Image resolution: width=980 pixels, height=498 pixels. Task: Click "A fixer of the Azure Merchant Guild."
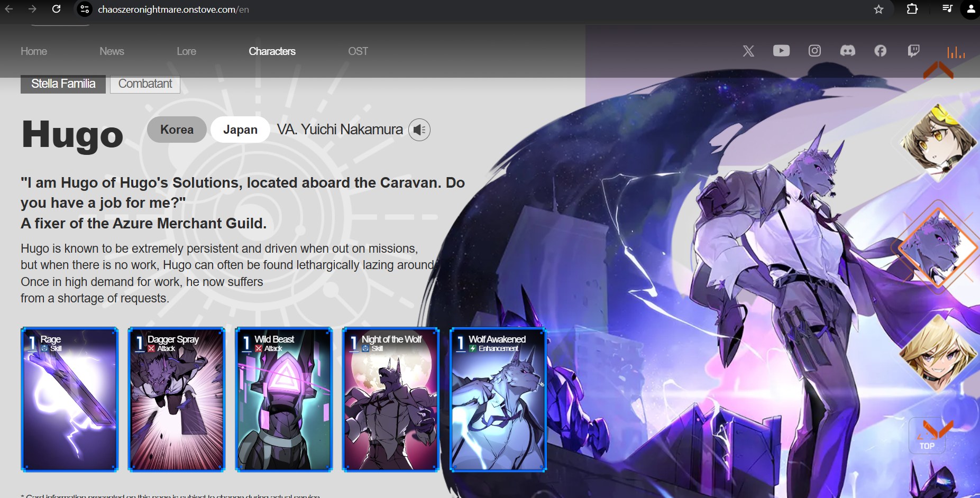(x=144, y=223)
